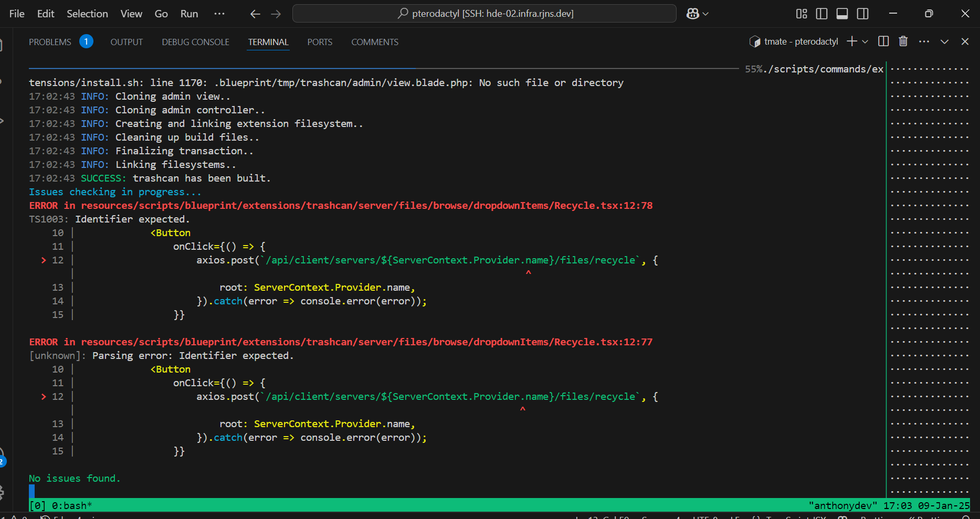Click the view.blade.php path in first line
Viewport: 980px width, 519px height.
pyautogui.click(x=343, y=83)
